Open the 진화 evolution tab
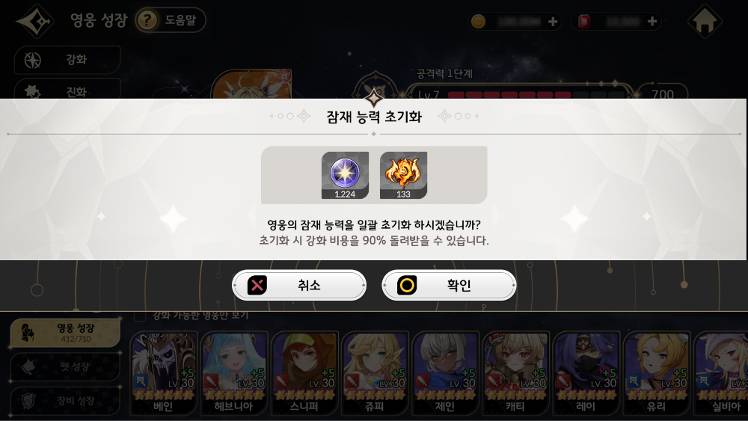Screen dimensions: 748x421 click(67, 90)
